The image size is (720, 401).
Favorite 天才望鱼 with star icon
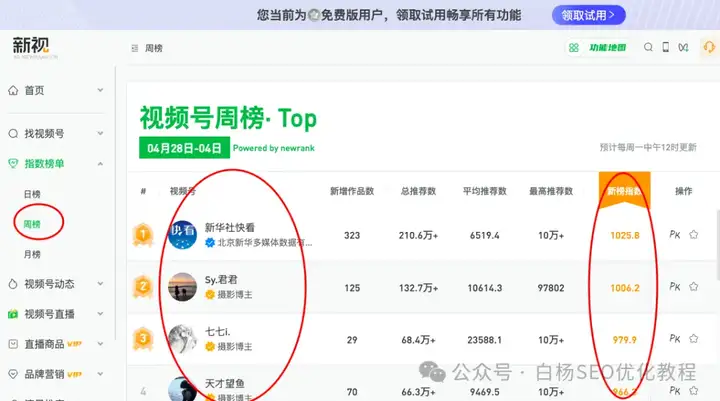click(693, 390)
